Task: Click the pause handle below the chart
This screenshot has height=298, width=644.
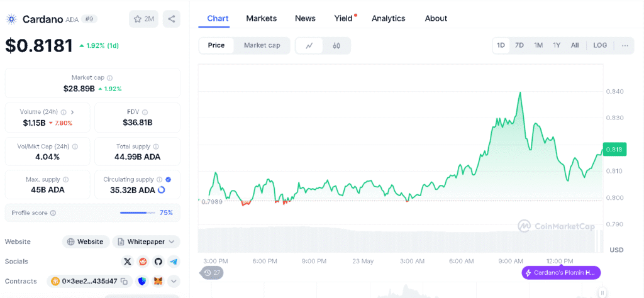Action: 602,293
